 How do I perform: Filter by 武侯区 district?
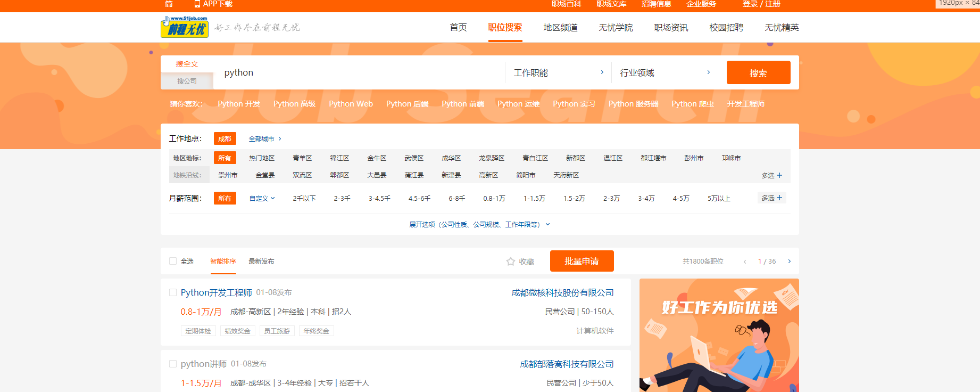[414, 158]
